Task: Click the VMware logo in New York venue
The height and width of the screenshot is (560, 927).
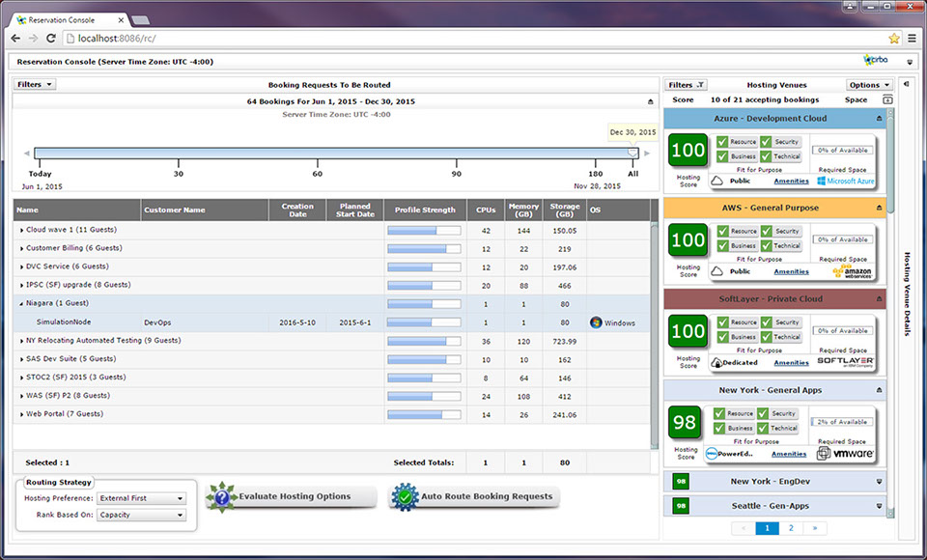Action: 845,454
